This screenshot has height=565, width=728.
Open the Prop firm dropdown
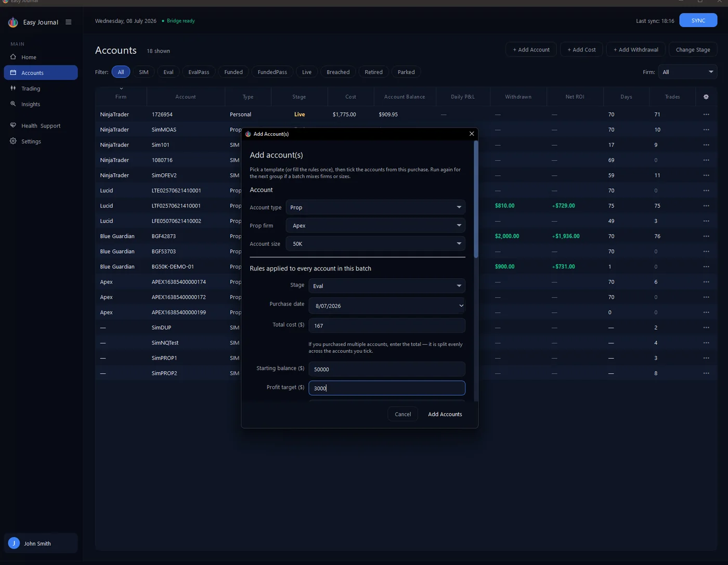(x=375, y=225)
